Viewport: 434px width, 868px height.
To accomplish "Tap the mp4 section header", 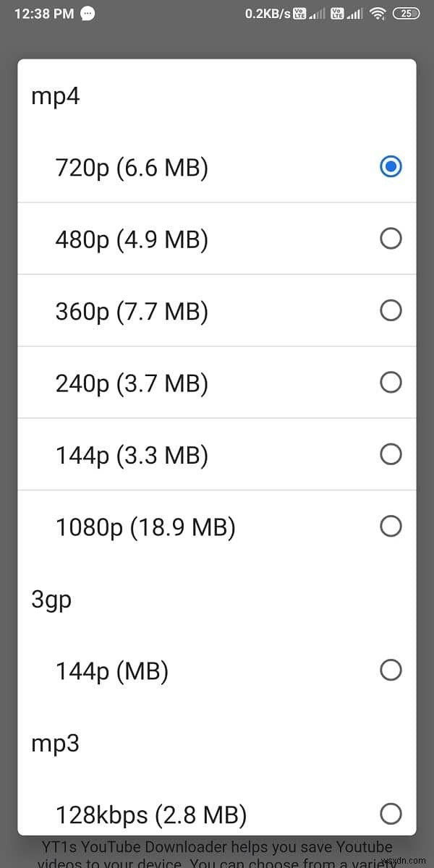I will click(55, 95).
